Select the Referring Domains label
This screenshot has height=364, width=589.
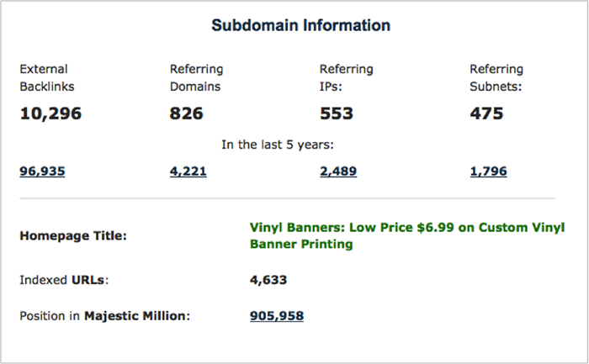[x=196, y=77]
